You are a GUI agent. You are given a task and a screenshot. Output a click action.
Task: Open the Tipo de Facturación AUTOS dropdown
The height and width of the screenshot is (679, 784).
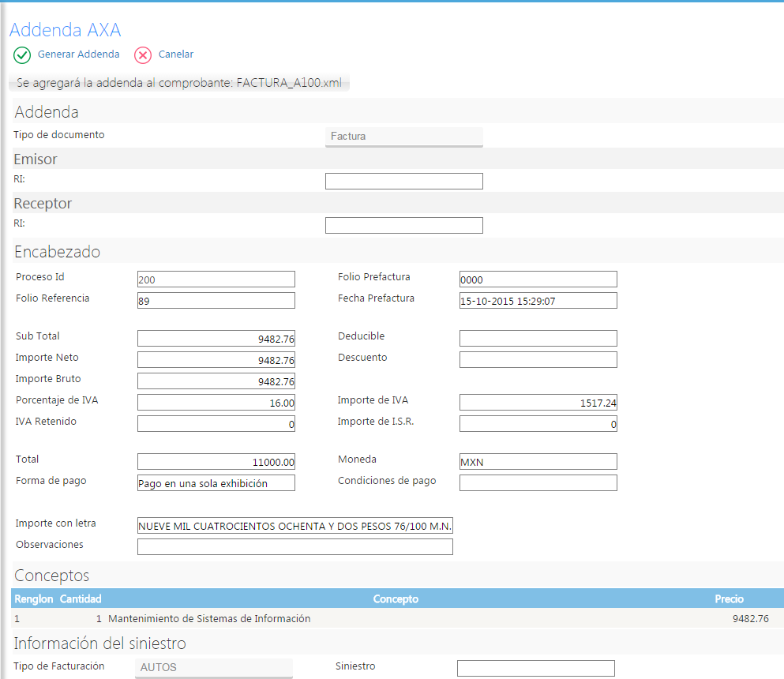214,668
